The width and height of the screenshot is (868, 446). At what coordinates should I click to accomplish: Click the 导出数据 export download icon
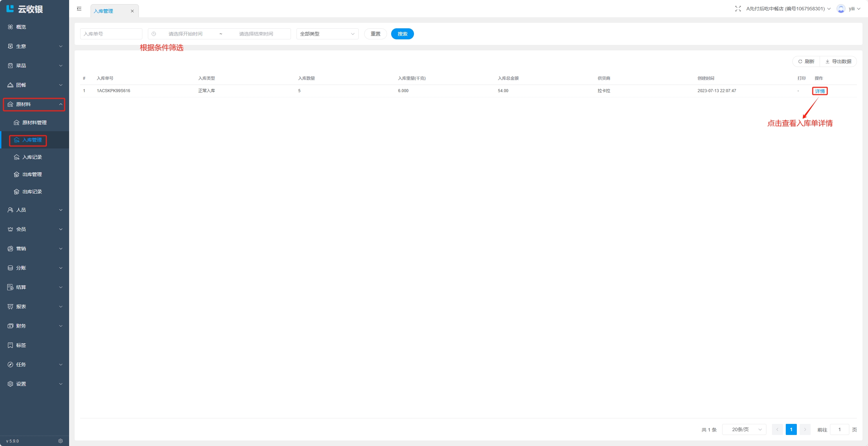tap(827, 61)
